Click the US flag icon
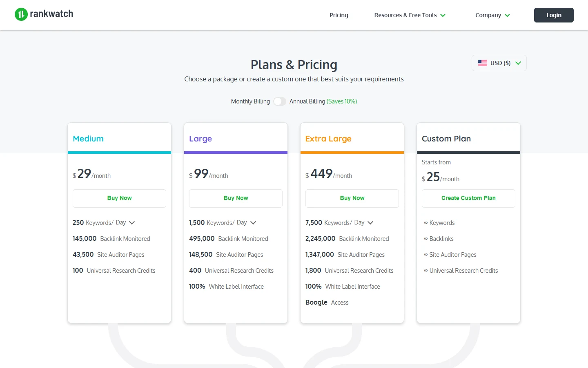 point(483,63)
